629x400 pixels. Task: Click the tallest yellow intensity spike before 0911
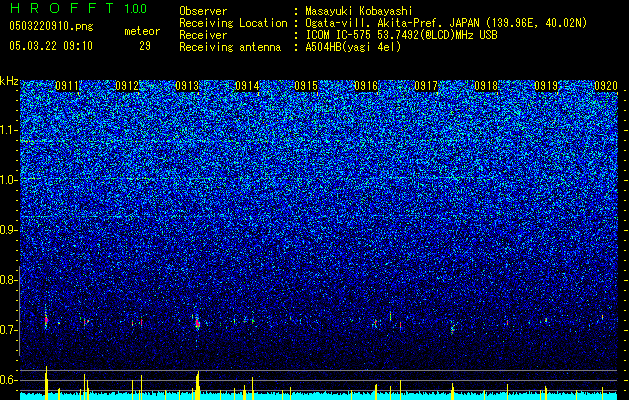[46, 383]
